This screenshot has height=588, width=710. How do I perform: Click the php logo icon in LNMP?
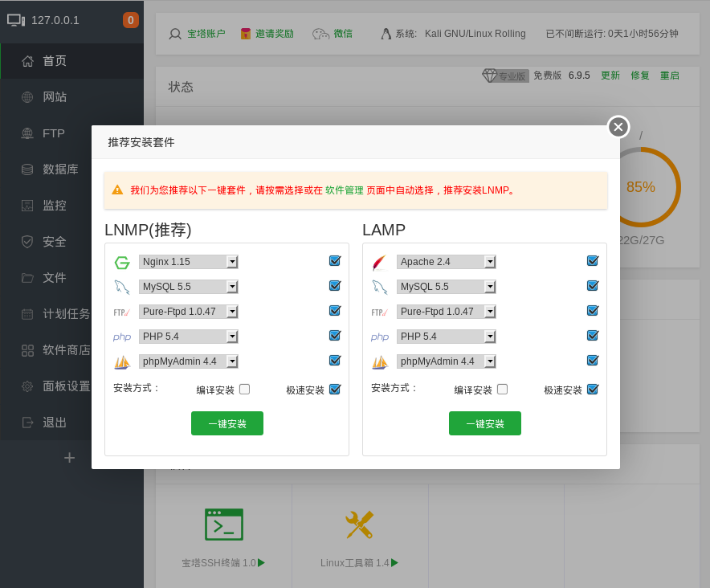pyautogui.click(x=122, y=337)
